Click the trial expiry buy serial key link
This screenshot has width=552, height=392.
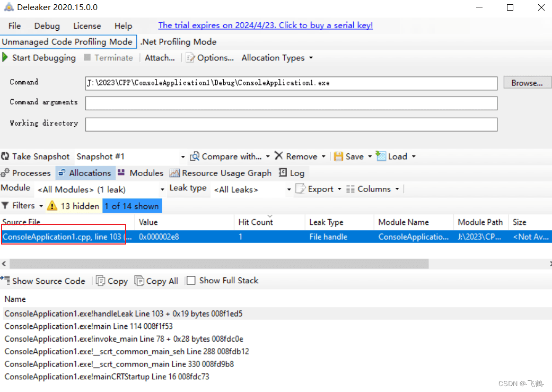(265, 25)
